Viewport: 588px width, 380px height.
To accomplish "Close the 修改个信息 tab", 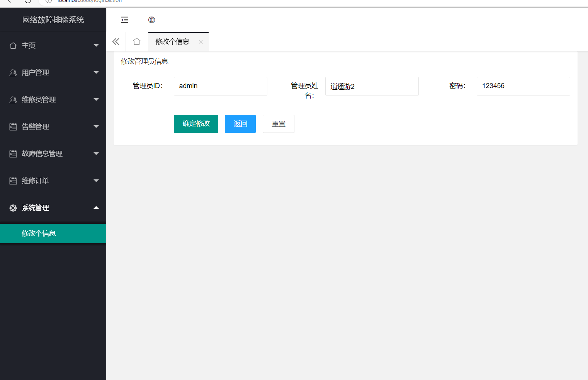I will point(201,42).
